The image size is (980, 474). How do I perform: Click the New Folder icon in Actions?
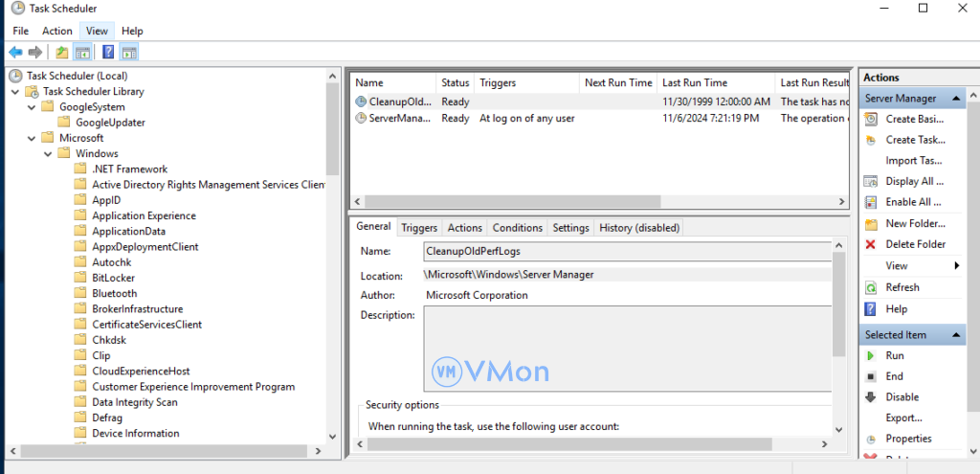(x=871, y=223)
